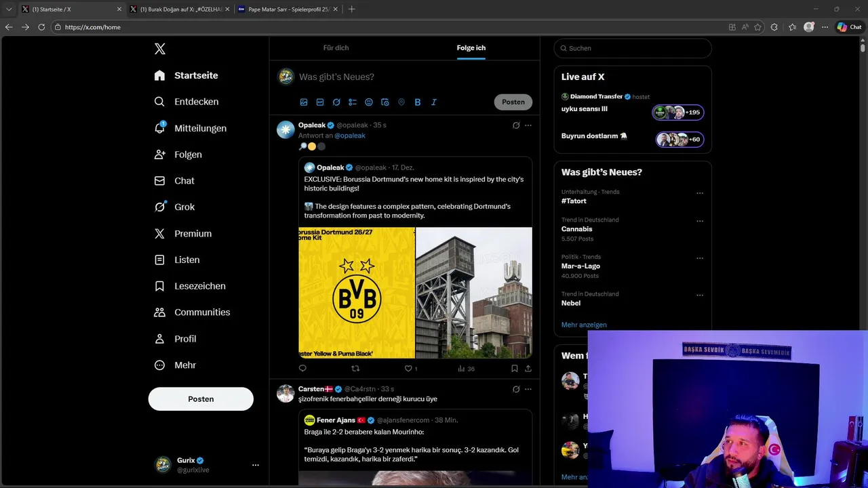Click Grok icon on Opaleak post
Viewport: 868px width, 488px height.
(x=516, y=125)
